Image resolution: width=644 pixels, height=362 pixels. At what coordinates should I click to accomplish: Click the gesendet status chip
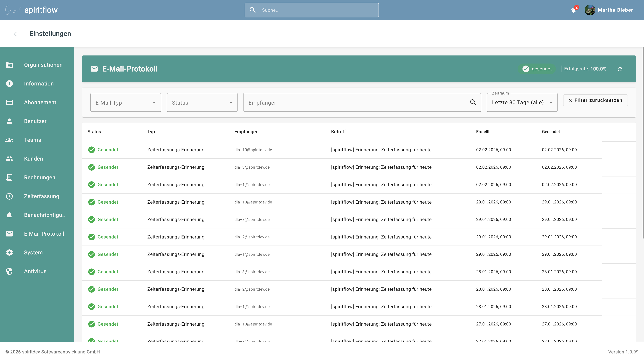pyautogui.click(x=537, y=69)
